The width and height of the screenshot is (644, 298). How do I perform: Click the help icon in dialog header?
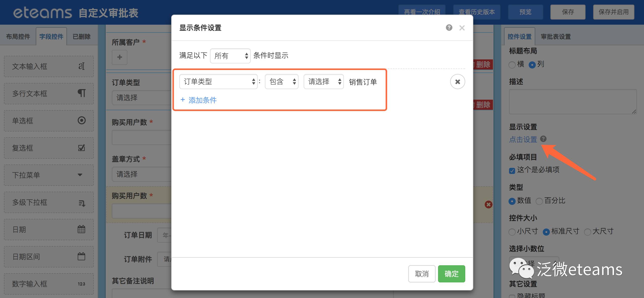[449, 27]
